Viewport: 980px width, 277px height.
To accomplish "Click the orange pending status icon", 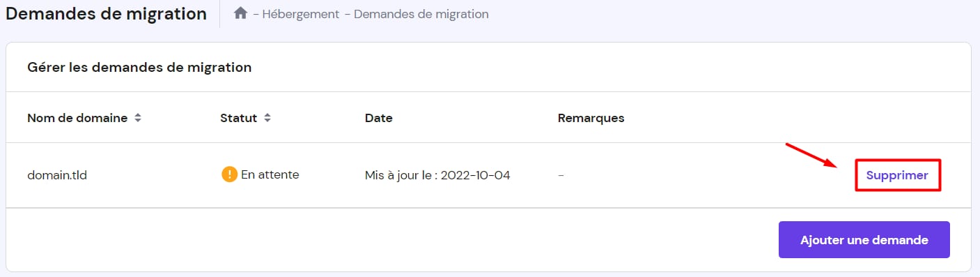I will [229, 174].
